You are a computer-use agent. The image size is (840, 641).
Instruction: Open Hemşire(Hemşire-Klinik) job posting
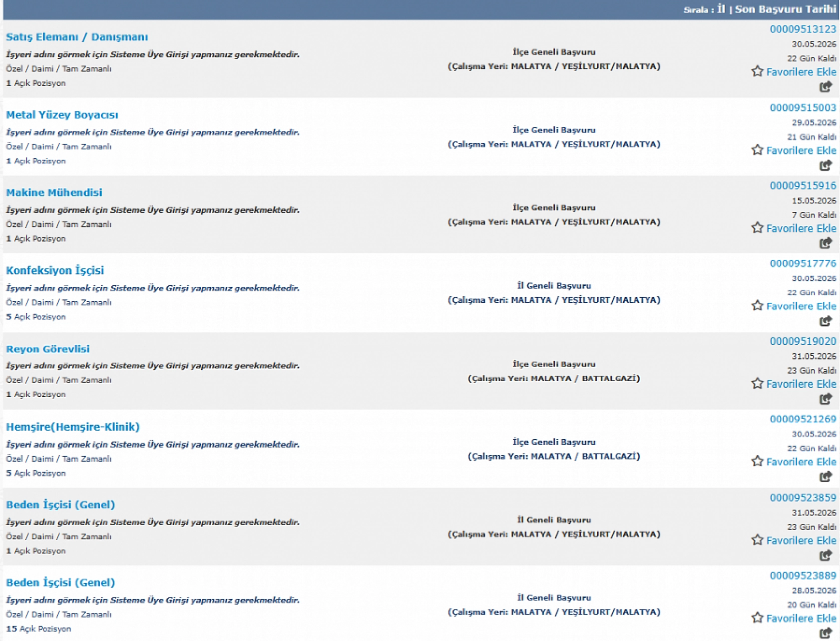(73, 427)
